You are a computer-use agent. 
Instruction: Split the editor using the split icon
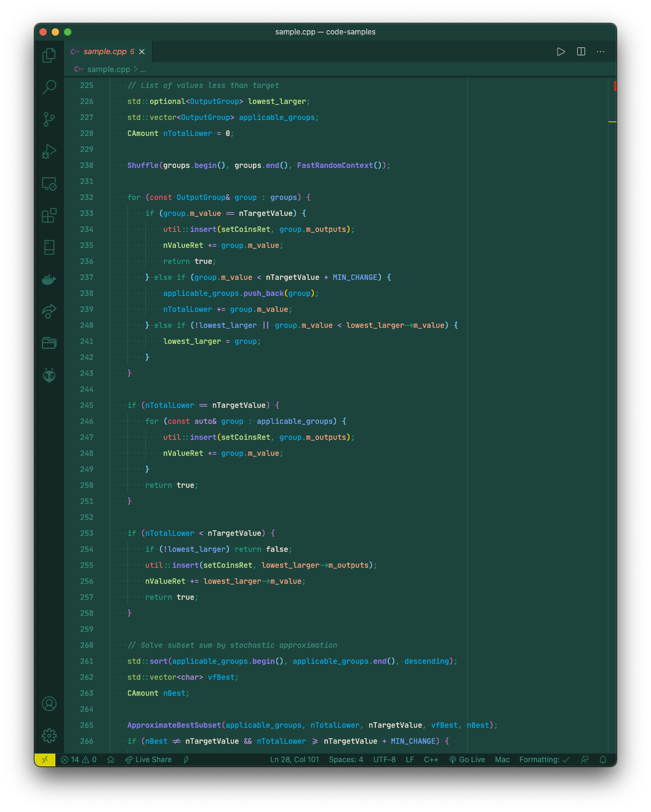(x=581, y=51)
